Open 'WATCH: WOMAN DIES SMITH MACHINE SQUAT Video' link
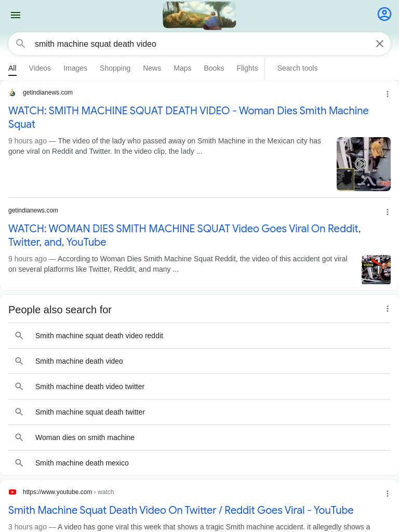399x532 pixels. [184, 235]
